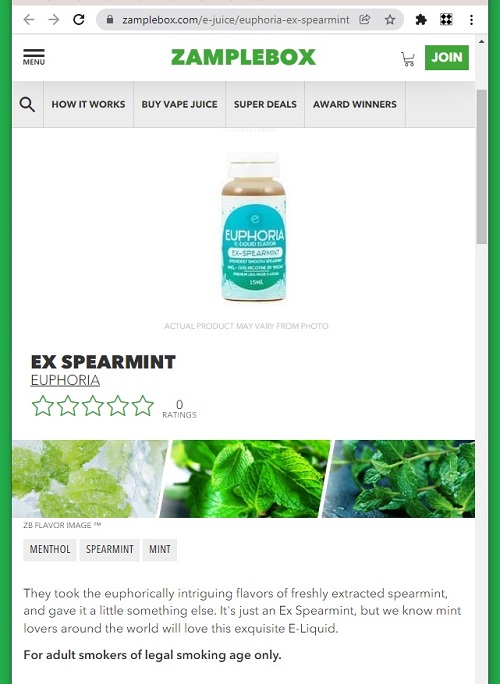Reload the page with the refresh icon

click(x=79, y=20)
